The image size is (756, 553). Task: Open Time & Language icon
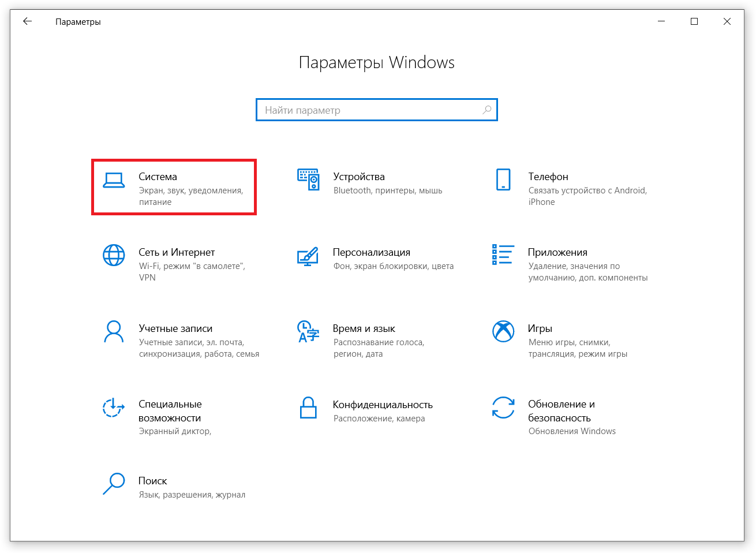[308, 331]
